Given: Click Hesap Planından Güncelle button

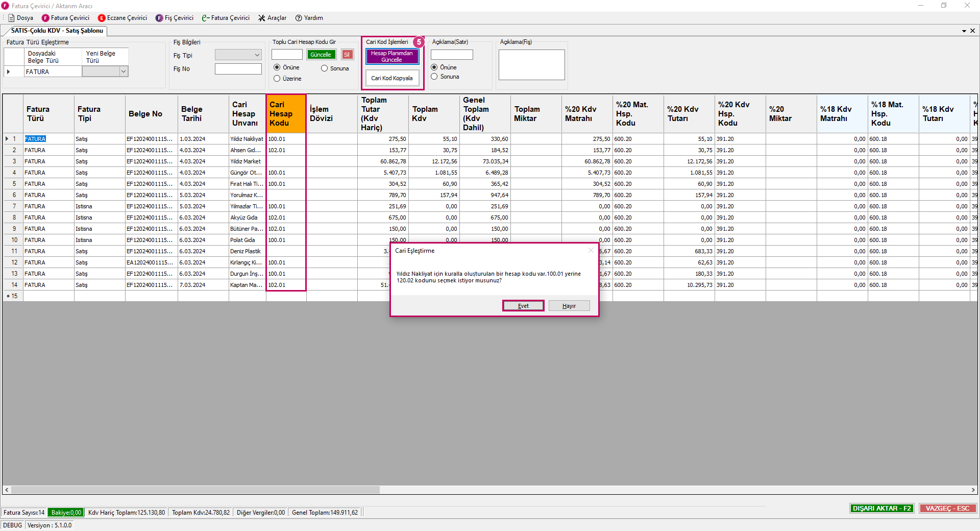Looking at the screenshot, I should click(x=392, y=56).
